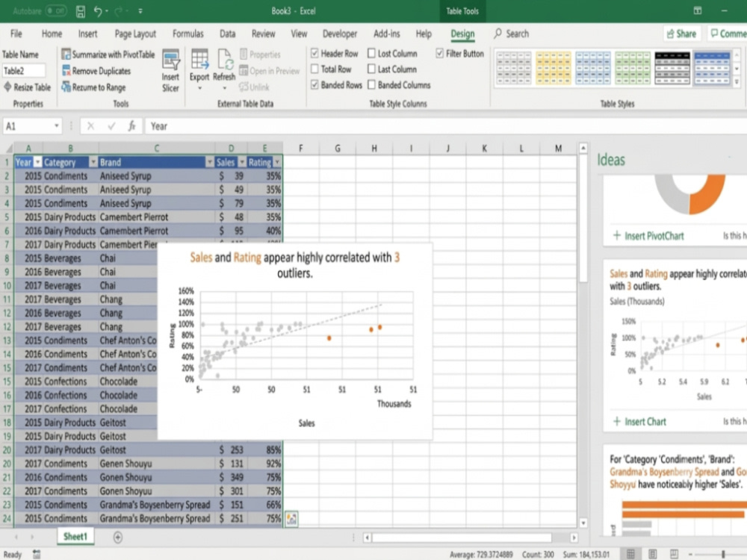
Task: Click the formula bar showing Year
Action: pyautogui.click(x=445, y=126)
